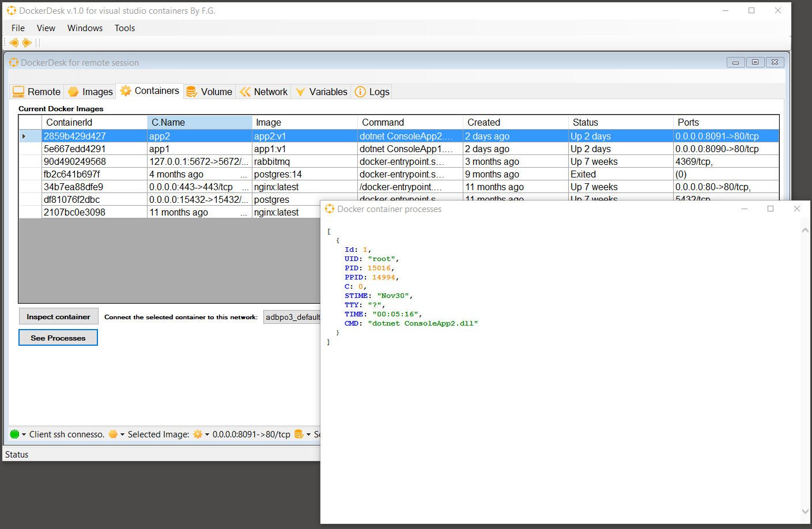Click the chevron icon on the Network tab

click(246, 91)
